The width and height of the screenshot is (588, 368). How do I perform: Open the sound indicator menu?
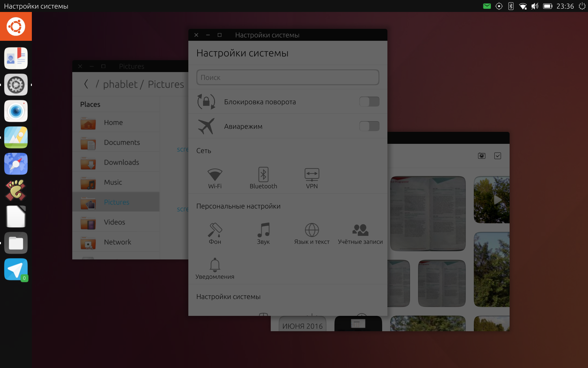(535, 6)
